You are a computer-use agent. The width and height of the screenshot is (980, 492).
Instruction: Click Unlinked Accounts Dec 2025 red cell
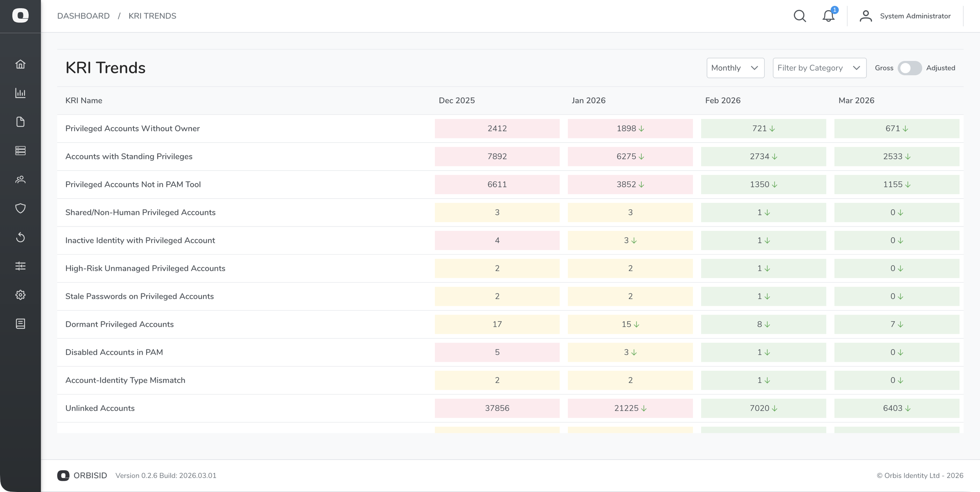click(x=497, y=408)
